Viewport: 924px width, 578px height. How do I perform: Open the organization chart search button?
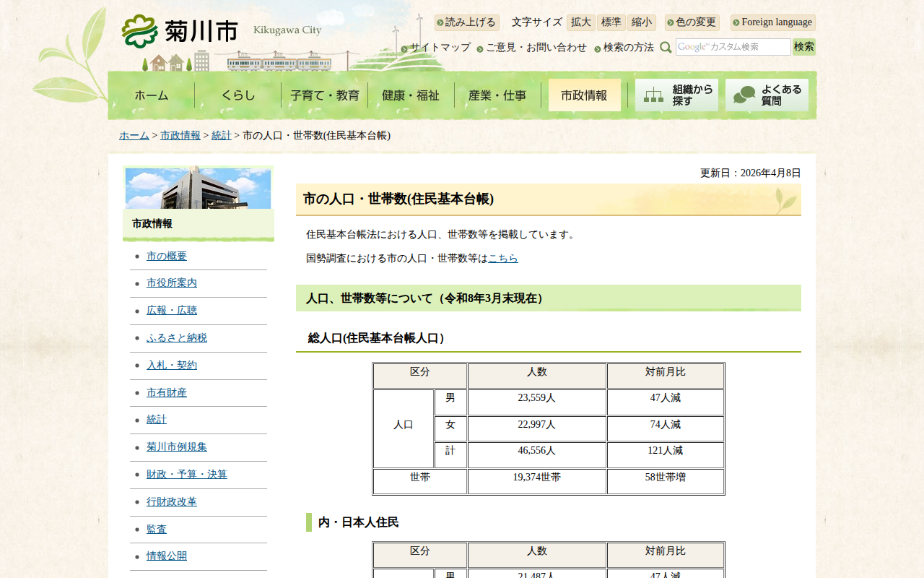tap(676, 95)
